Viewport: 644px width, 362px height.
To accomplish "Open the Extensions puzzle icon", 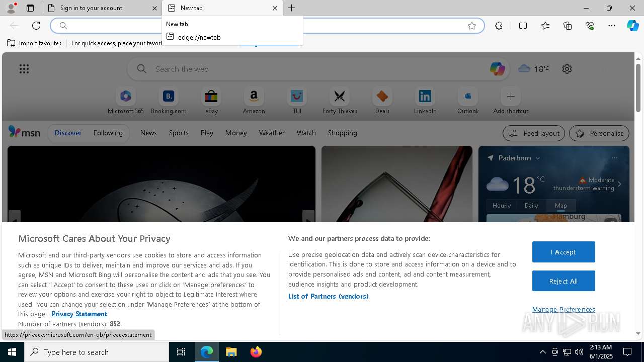I will tap(499, 26).
